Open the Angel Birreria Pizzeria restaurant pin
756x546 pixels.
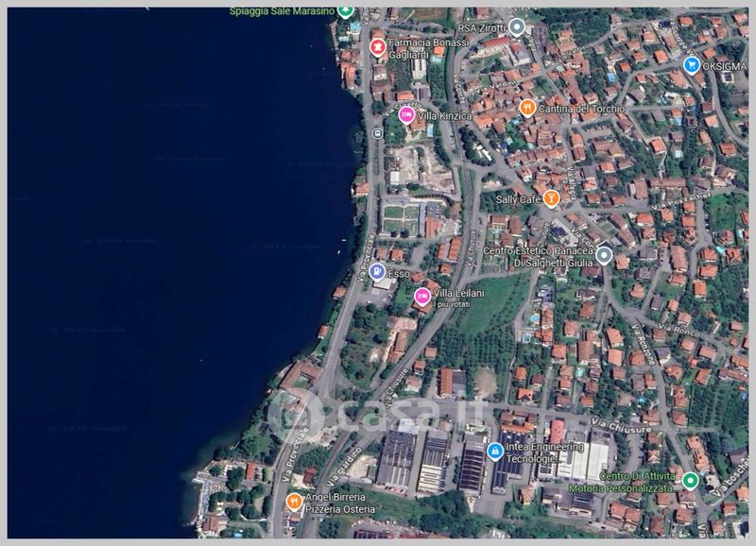[294, 502]
